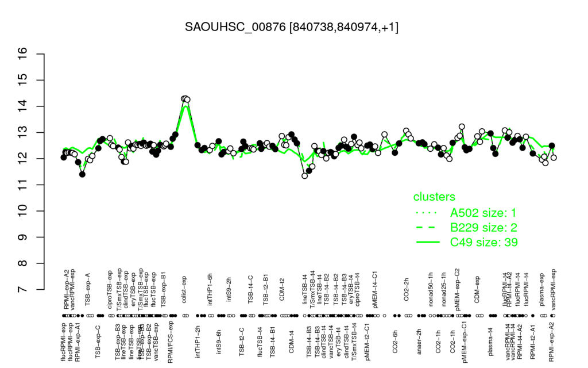This screenshot has width=588, height=368.
Task: Click the 'TSB-t4-C' axis label
Action: 251,289
